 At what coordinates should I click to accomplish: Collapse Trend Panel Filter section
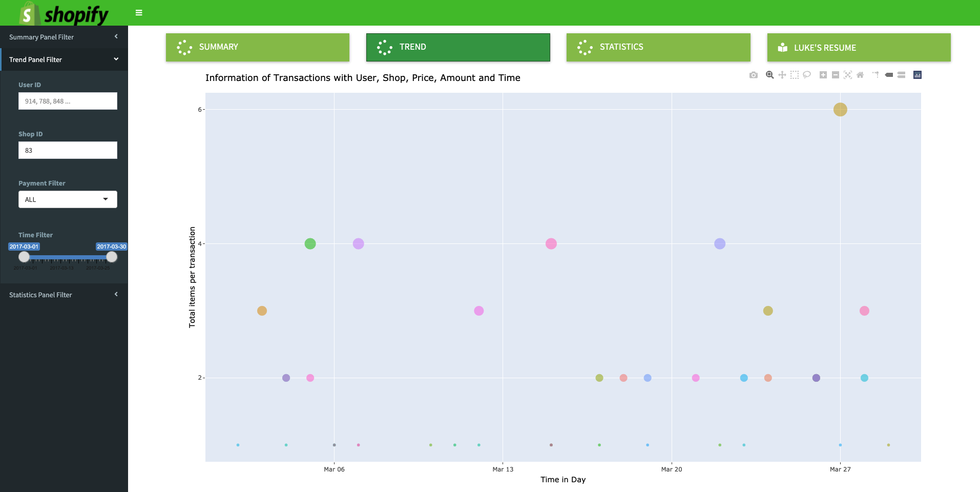64,59
